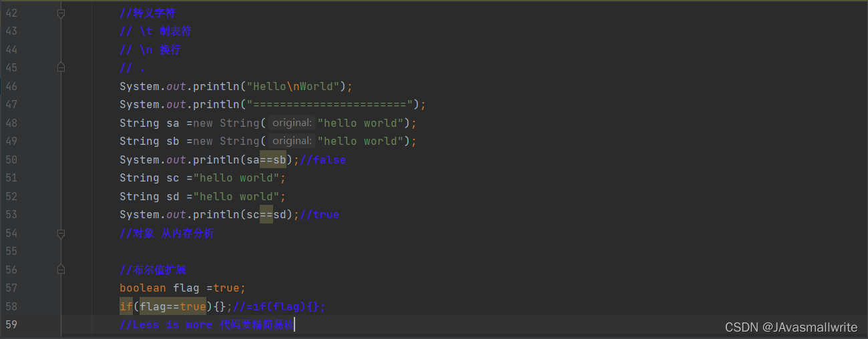Click highlighted flag==true condition on line 58
The image size is (868, 339).
173,306
